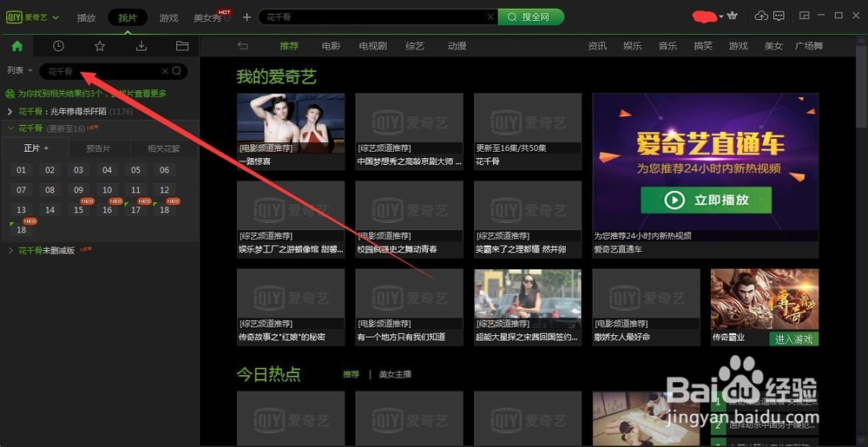Open the 一路惊喜 movie thumbnail
Screen dimensions: 868x447
(x=291, y=123)
